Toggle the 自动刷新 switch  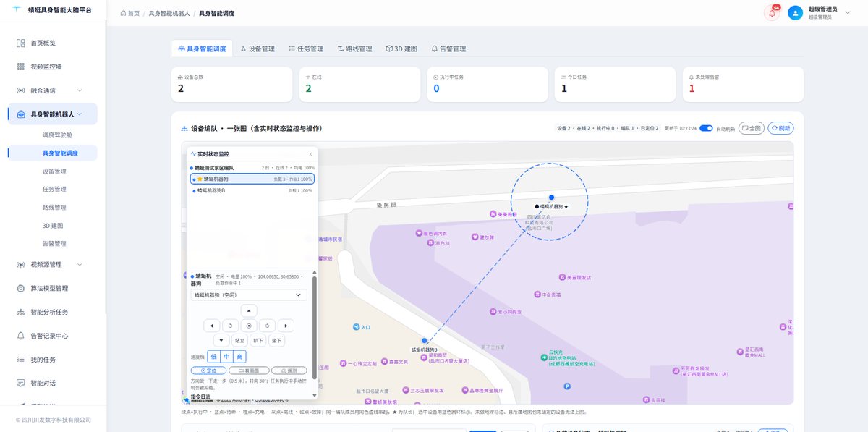[706, 128]
